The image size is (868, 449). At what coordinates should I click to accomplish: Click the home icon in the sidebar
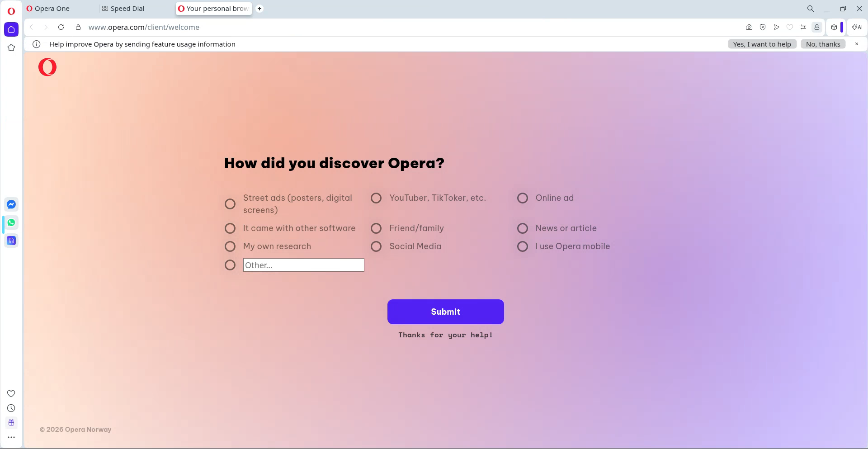coord(11,29)
